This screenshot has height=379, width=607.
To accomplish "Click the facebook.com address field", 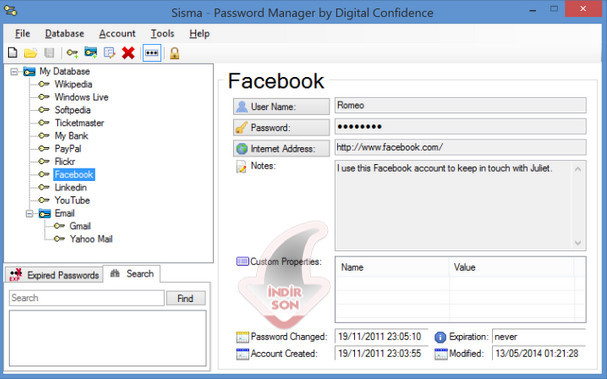I will 460,147.
